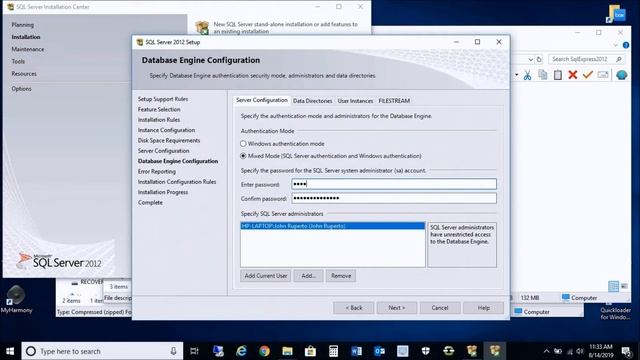This screenshot has width=640, height=360.
Task: Click the magnifier icon in Search SqlExpress2012 box
Action: click(x=619, y=59)
